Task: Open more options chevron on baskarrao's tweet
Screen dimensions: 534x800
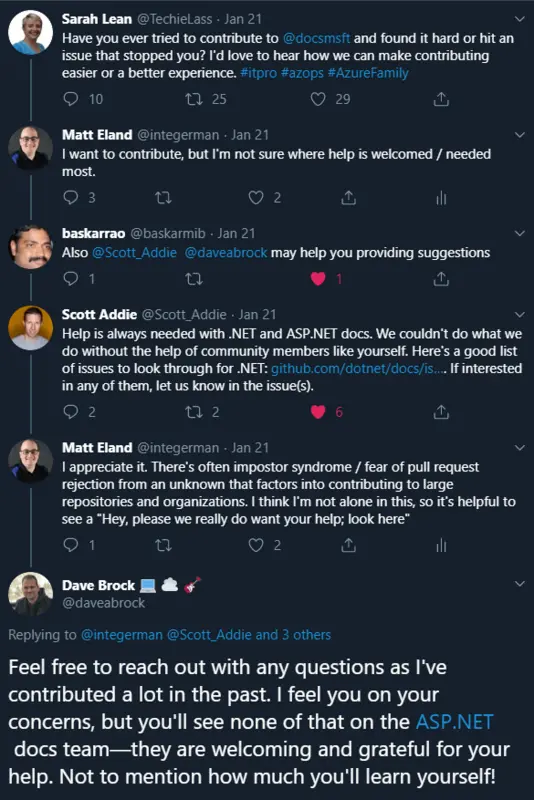Action: coord(520,234)
